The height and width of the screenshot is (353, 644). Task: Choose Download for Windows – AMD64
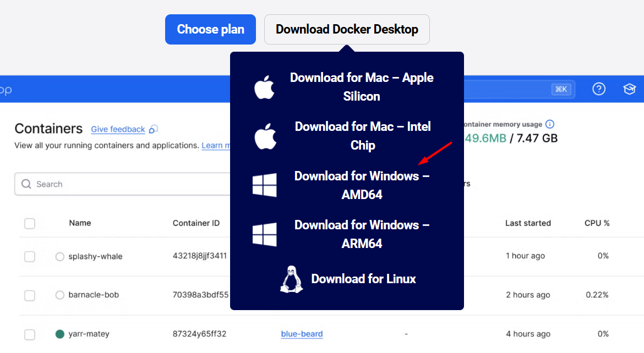pyautogui.click(x=362, y=185)
